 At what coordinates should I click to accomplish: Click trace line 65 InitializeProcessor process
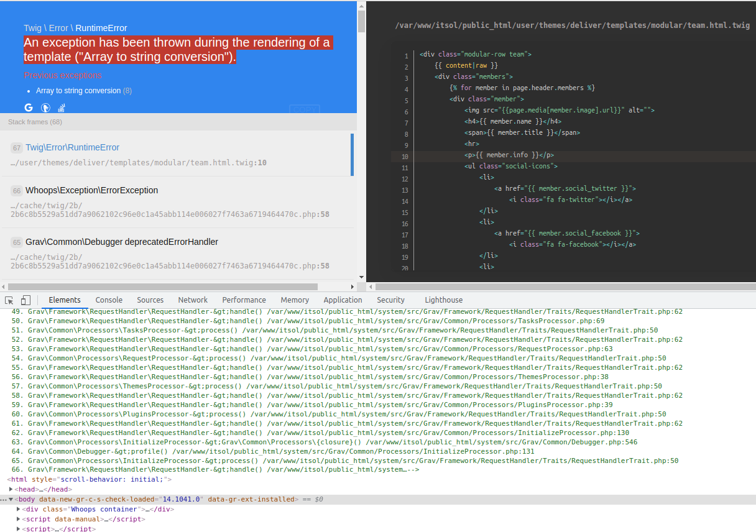coord(345,461)
